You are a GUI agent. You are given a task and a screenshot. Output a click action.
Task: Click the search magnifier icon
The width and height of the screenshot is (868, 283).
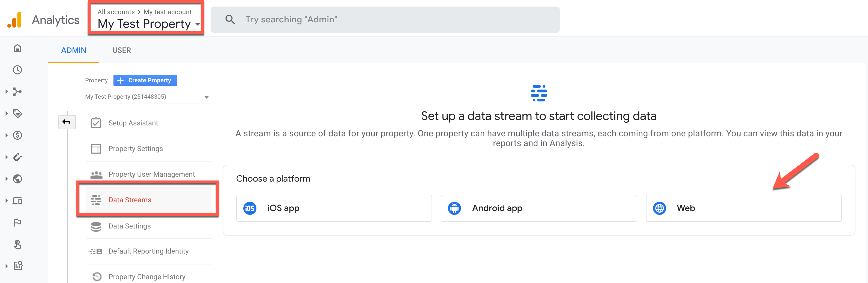click(x=230, y=19)
